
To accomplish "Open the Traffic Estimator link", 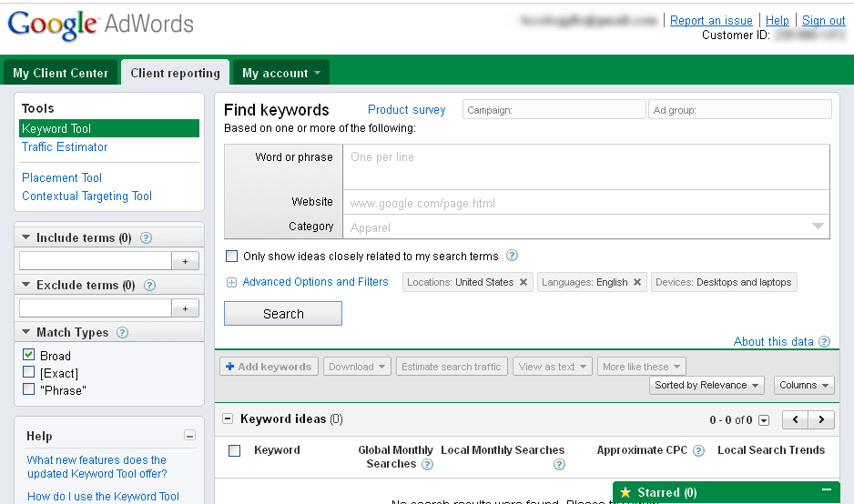I will (65, 146).
